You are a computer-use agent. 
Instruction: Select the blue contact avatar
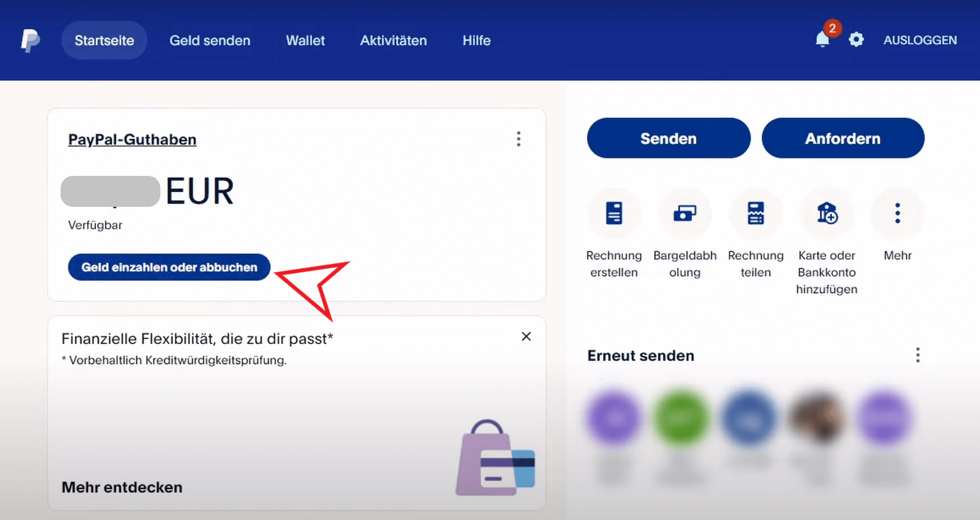tap(749, 419)
